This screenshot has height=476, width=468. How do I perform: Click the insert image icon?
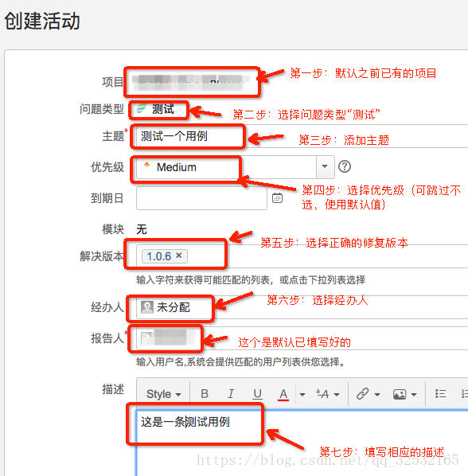[400, 394]
